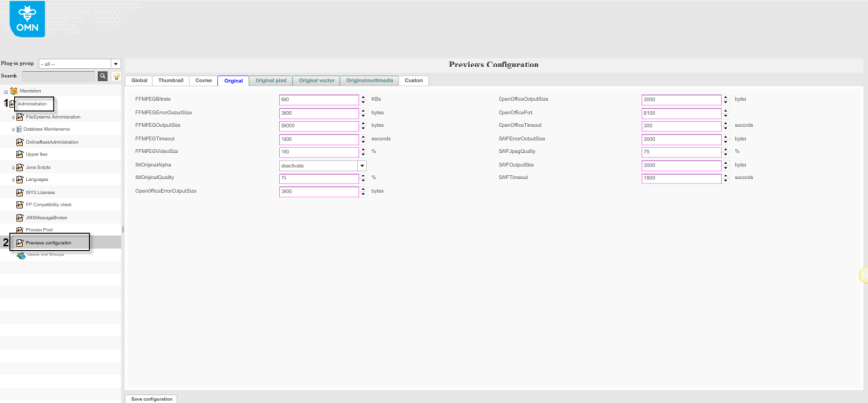
Task: Open the JMSMessageBroker entry
Action: click(46, 218)
